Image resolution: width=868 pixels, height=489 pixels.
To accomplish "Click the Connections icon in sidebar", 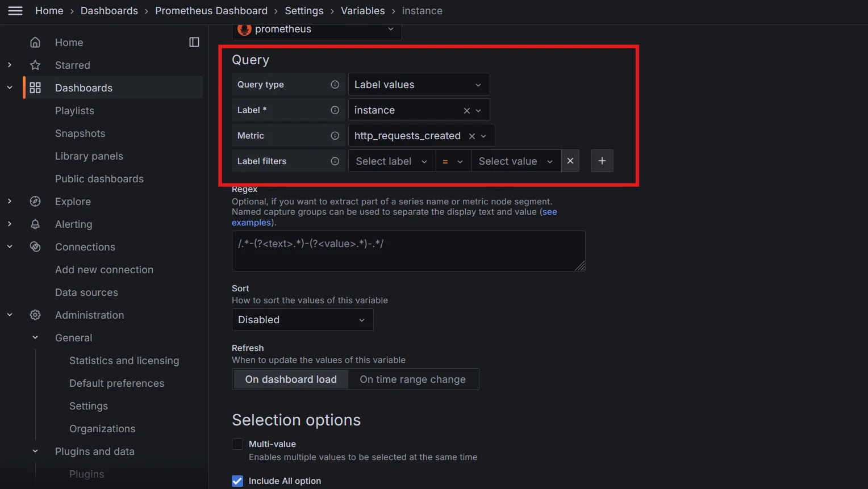I will pos(35,247).
